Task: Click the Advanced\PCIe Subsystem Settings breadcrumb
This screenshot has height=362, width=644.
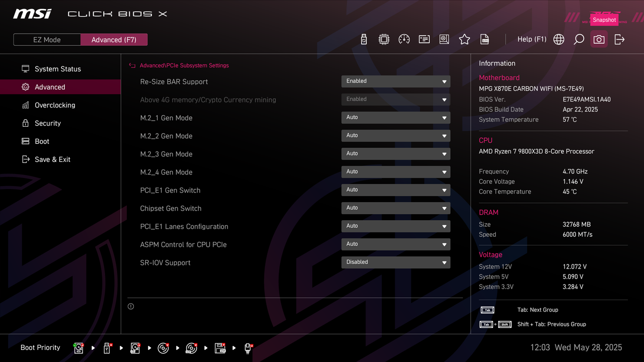Action: [x=184, y=65]
